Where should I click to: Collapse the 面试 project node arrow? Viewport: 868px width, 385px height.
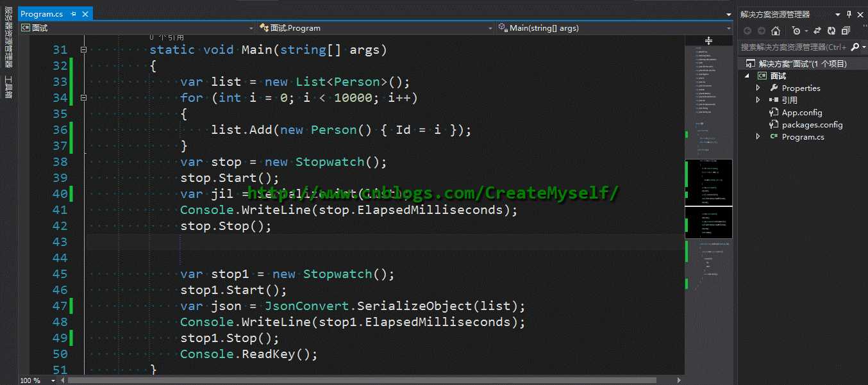pos(747,76)
